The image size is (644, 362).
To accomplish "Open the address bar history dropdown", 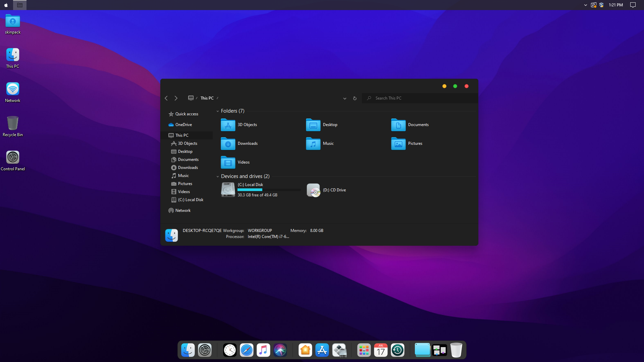I will pyautogui.click(x=344, y=98).
